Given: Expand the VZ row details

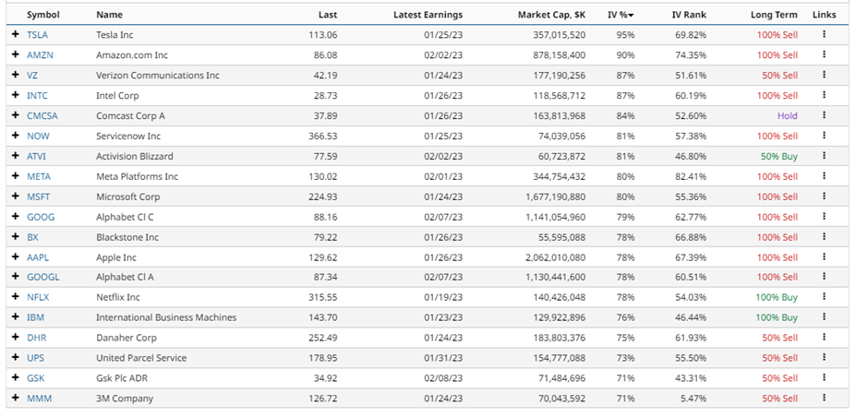Looking at the screenshot, I should pos(15,75).
